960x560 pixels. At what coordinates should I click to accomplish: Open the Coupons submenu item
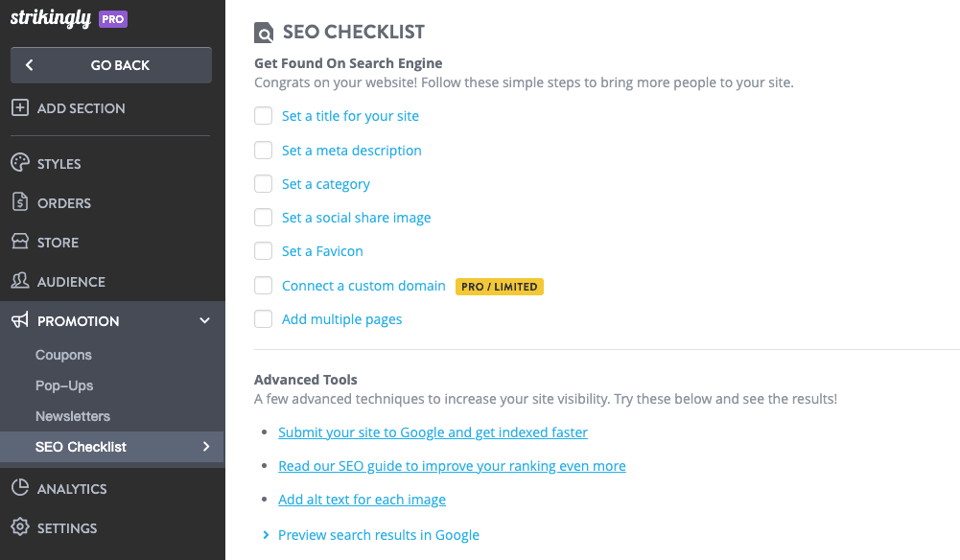click(63, 355)
